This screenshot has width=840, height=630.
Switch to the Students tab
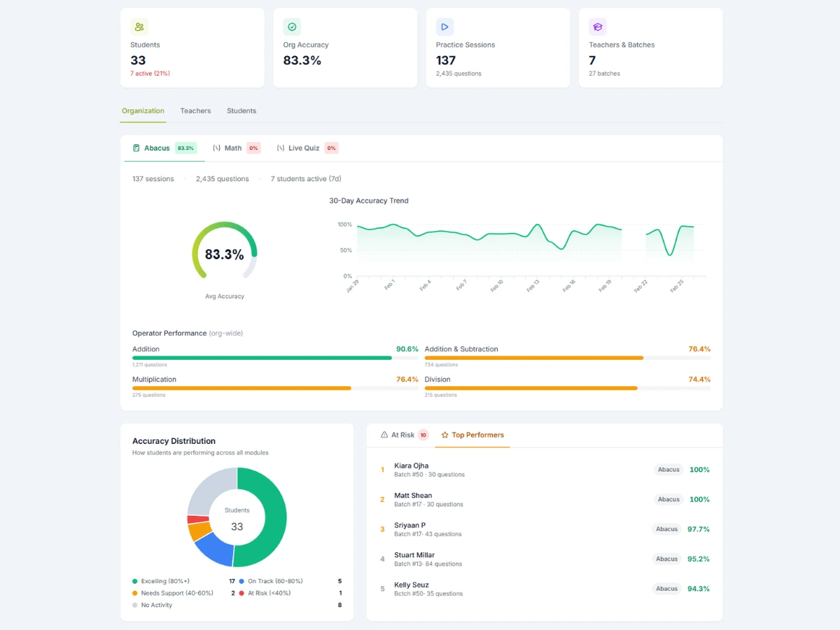(241, 111)
